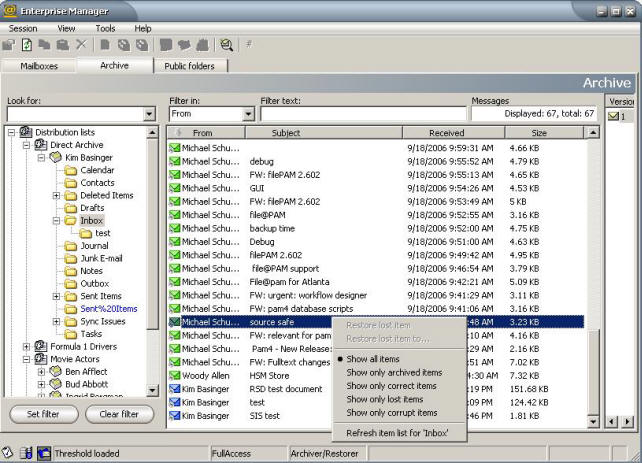
Task: Click the Drafts folder icon
Action: (71, 208)
